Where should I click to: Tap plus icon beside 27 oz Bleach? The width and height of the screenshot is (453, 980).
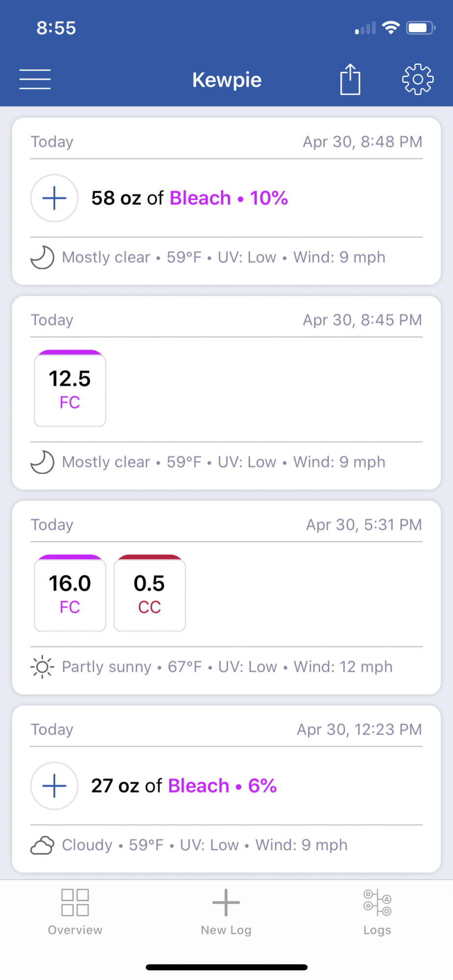(54, 785)
